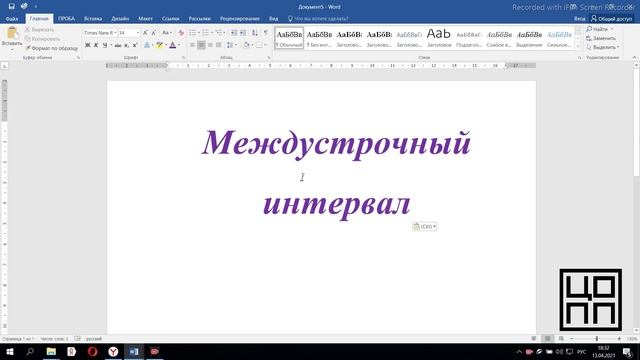Align text left in paragraph group
The image size is (640, 360).
(192, 45)
